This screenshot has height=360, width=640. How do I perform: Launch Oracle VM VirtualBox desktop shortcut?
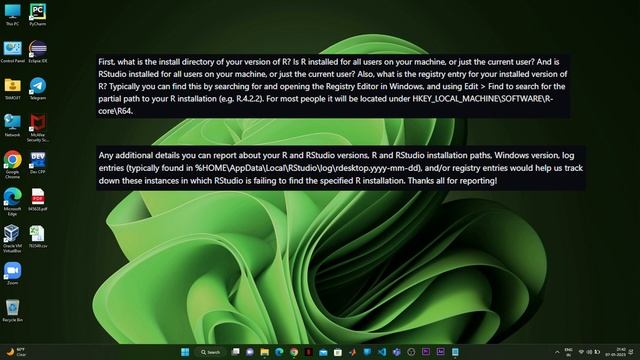12,239
